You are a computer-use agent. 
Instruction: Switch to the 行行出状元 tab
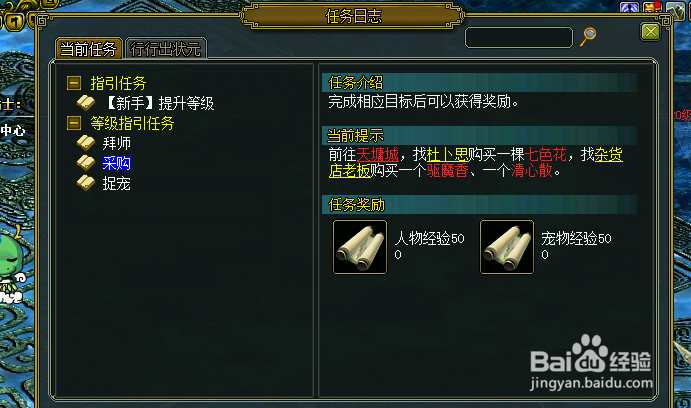coord(166,48)
